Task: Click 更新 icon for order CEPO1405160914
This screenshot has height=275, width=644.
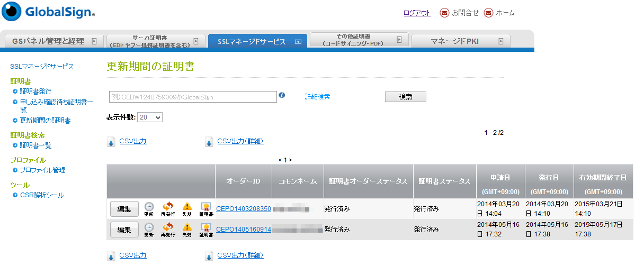Action: [149, 230]
